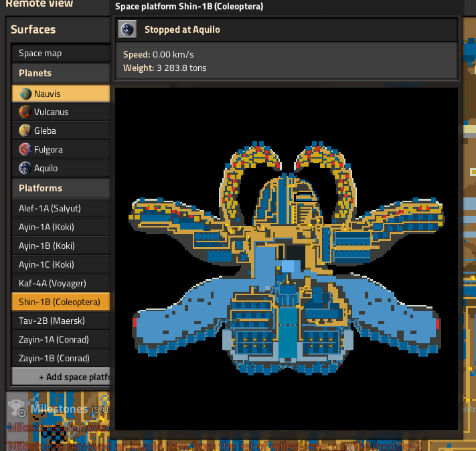Open platform Tav-2B (Maersk)

(61, 321)
